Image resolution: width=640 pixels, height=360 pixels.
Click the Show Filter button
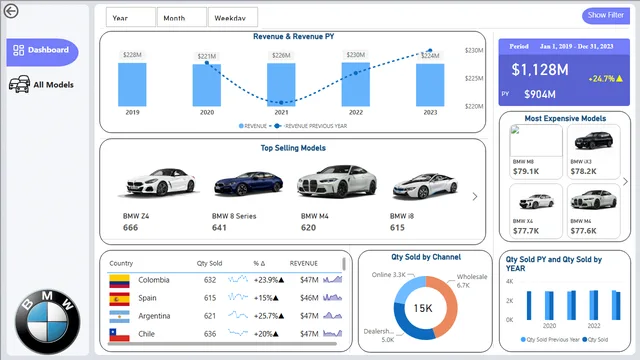click(x=606, y=16)
